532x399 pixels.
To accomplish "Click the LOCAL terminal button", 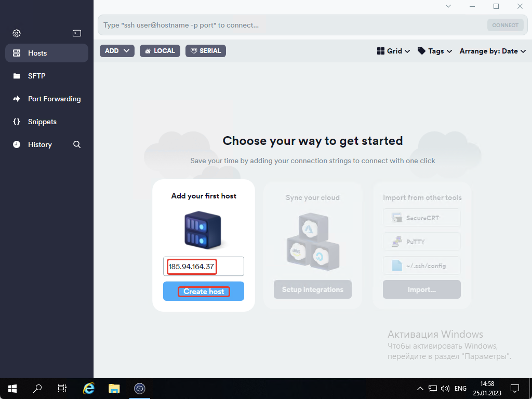I will 160,51.
